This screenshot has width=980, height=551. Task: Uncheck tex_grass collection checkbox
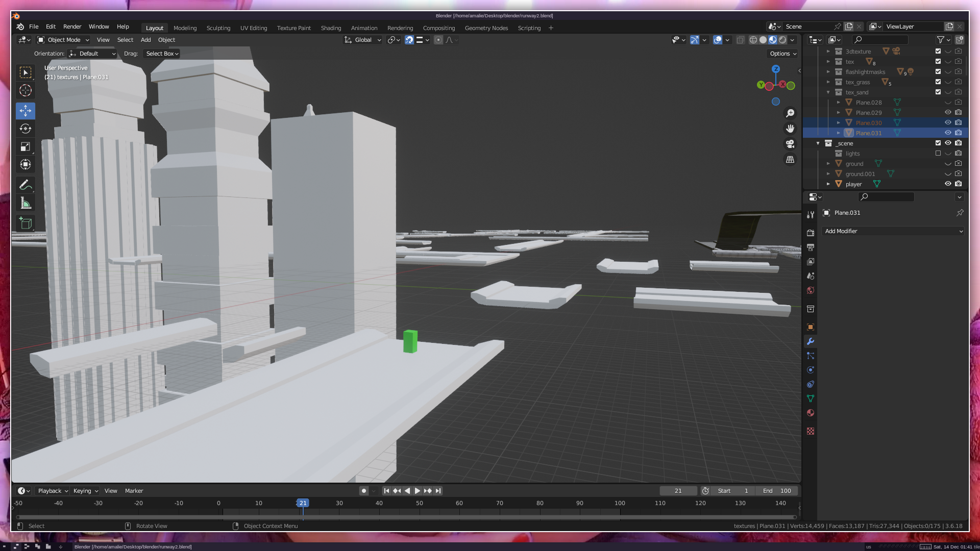(938, 82)
